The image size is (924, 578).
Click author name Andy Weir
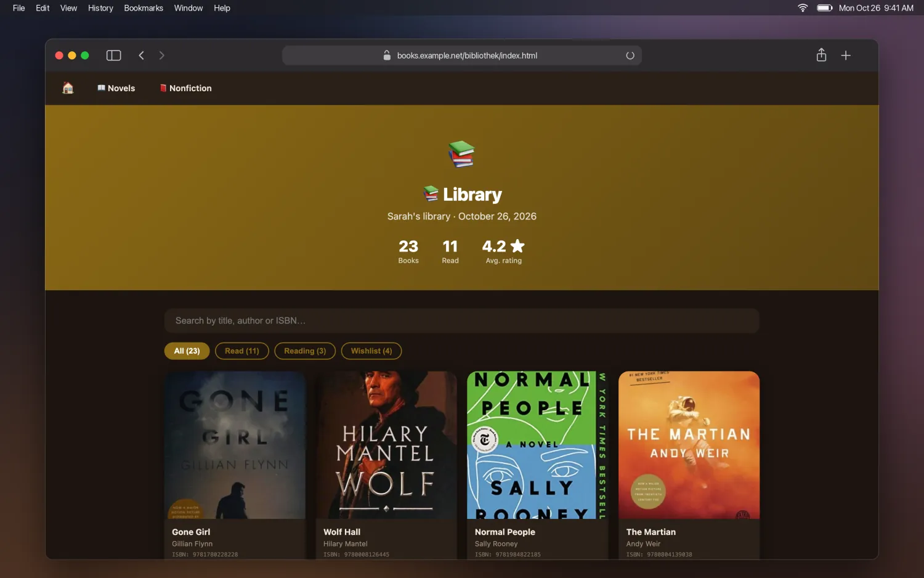tap(643, 543)
